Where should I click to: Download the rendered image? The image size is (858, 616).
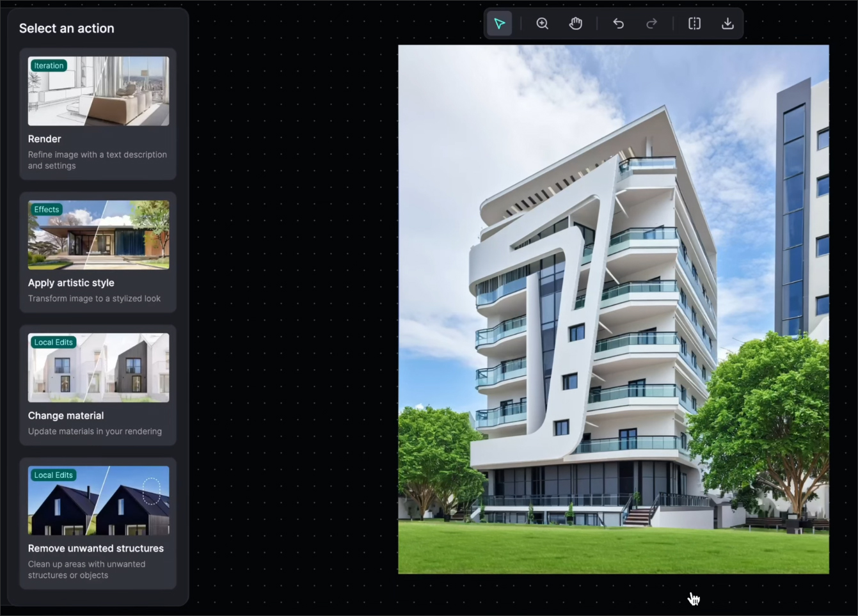pyautogui.click(x=727, y=24)
